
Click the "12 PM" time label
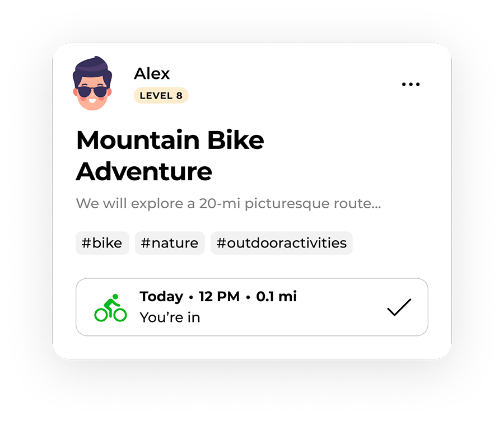219,297
